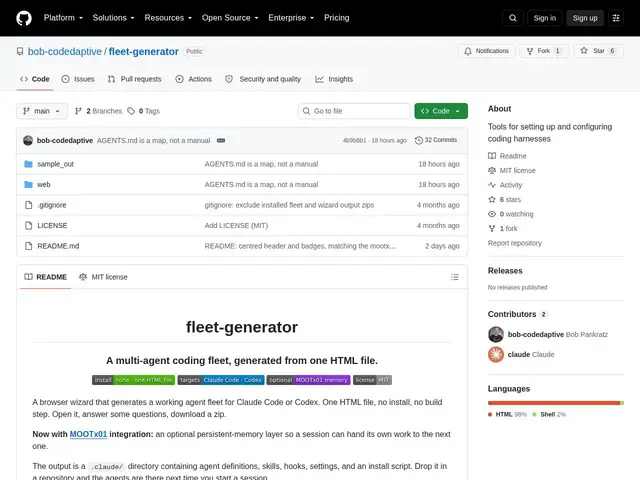Image resolution: width=640 pixels, height=480 pixels.
Task: Open the 6 stars link
Action: (504, 200)
